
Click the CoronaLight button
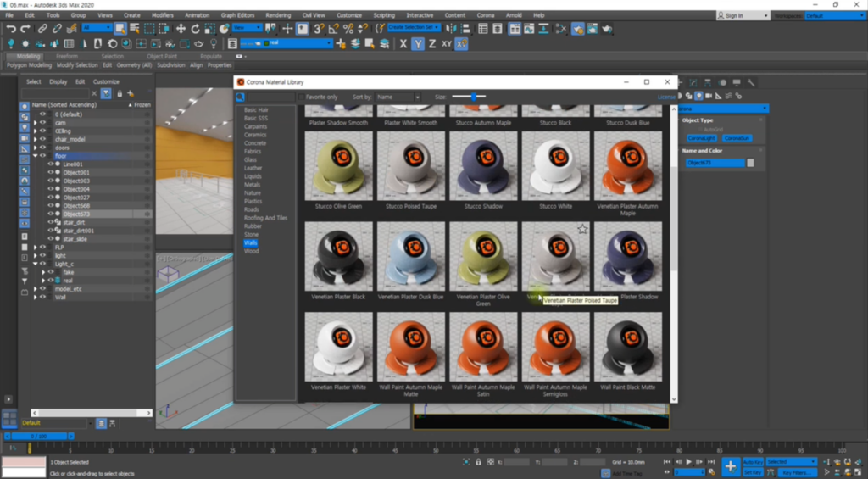coord(701,138)
